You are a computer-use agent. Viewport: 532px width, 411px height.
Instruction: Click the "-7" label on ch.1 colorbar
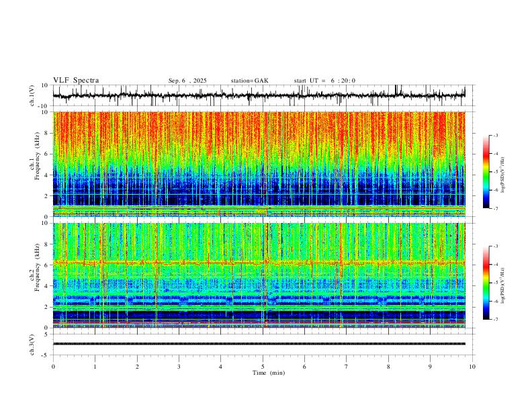[496, 209]
